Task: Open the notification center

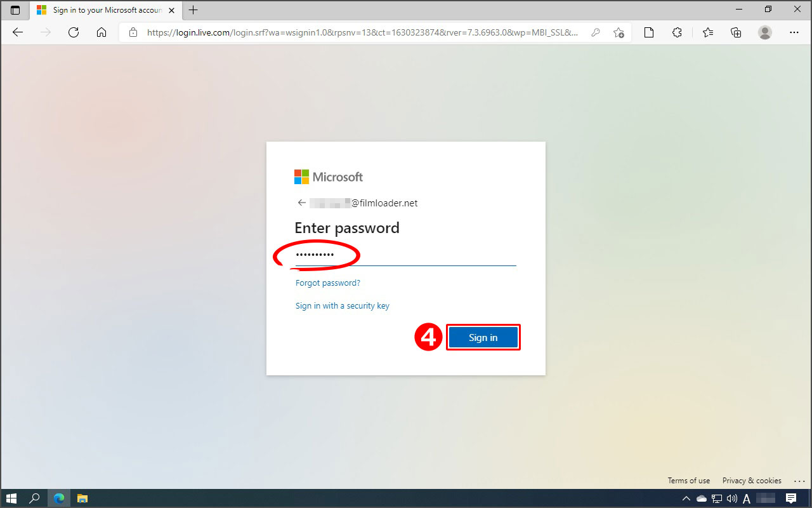Action: [791, 498]
